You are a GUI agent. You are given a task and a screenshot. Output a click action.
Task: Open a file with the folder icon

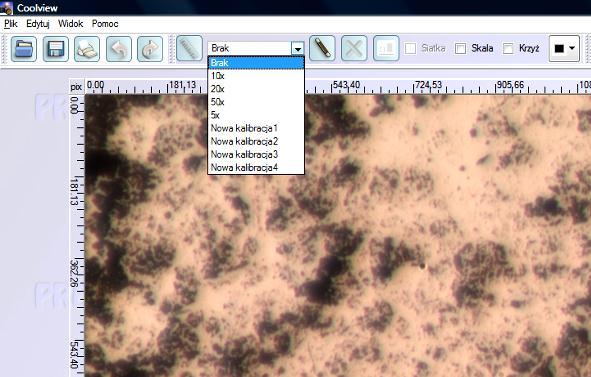coord(24,49)
